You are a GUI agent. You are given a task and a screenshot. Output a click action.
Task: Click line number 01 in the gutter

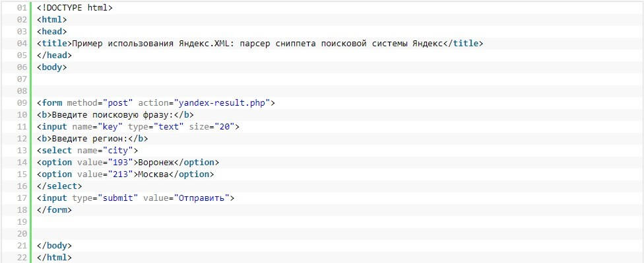tap(22, 8)
